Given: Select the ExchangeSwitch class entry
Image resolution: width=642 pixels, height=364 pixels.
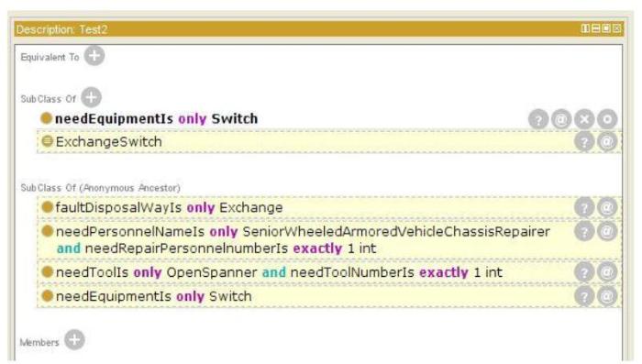Looking at the screenshot, I should click(108, 142).
